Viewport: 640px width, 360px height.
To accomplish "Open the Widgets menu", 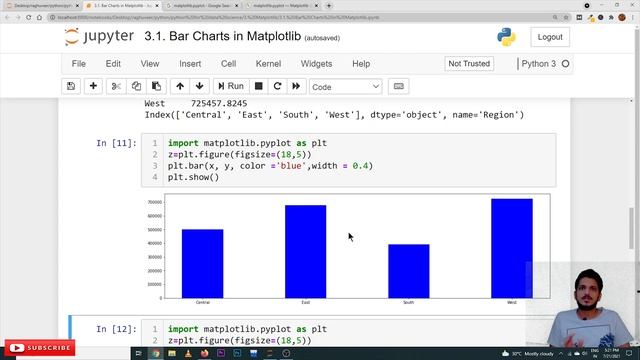I will coord(316,64).
